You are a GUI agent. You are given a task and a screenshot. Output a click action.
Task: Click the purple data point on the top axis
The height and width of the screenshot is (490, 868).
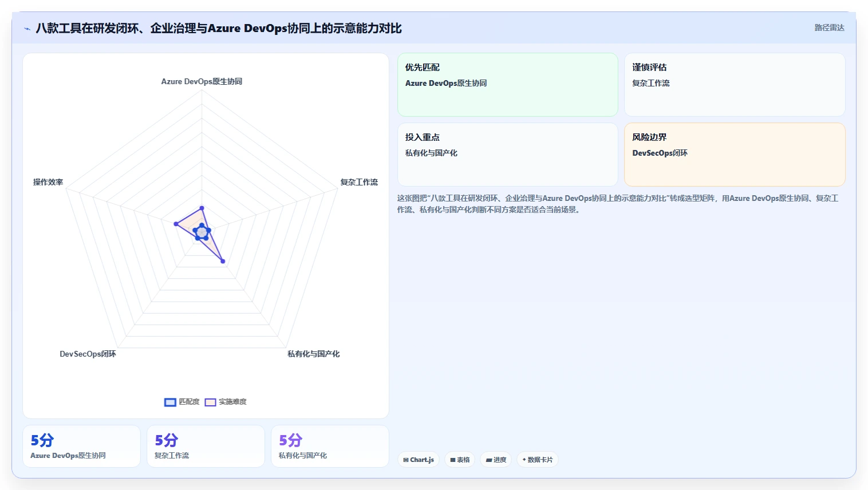click(x=202, y=208)
